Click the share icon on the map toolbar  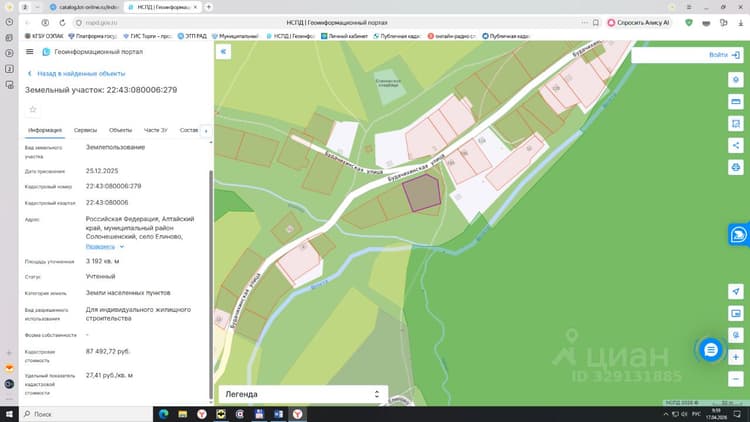(x=736, y=145)
